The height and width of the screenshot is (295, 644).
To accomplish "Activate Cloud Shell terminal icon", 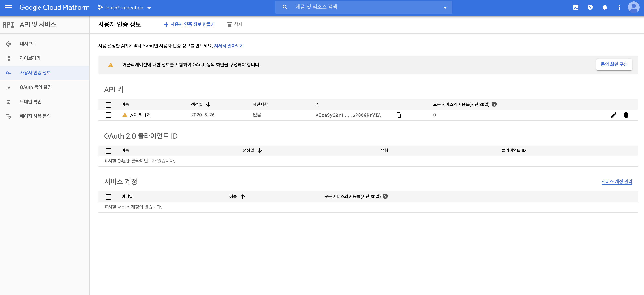I will [575, 7].
